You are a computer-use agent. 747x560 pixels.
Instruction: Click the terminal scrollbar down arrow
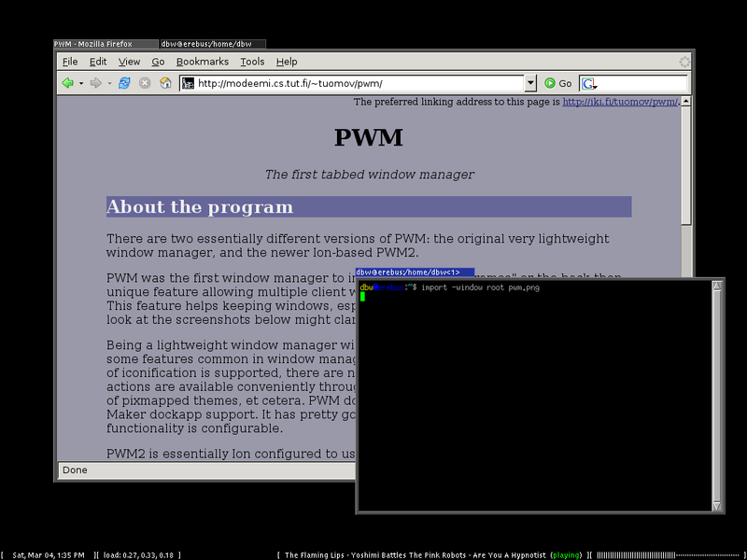(x=717, y=506)
